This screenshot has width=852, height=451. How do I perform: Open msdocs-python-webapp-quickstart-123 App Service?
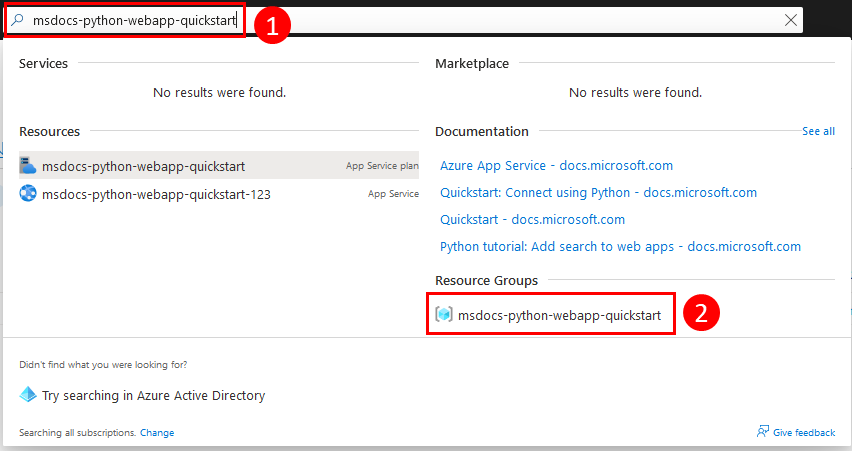click(219, 194)
